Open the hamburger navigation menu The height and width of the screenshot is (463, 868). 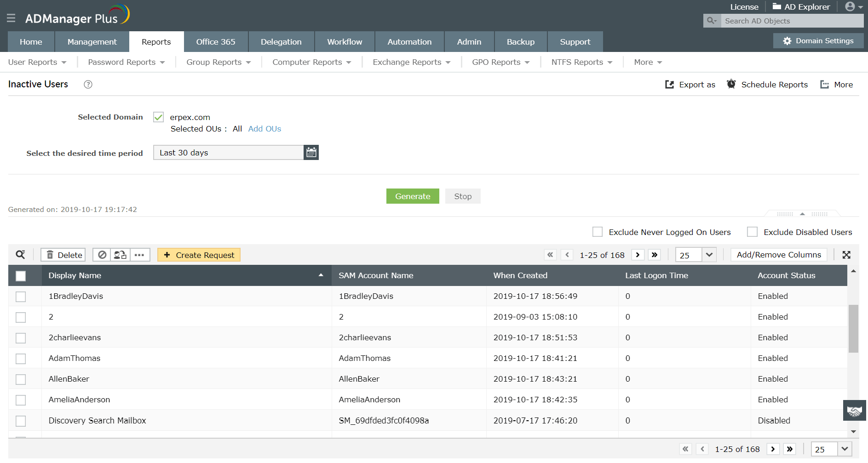pyautogui.click(x=11, y=18)
